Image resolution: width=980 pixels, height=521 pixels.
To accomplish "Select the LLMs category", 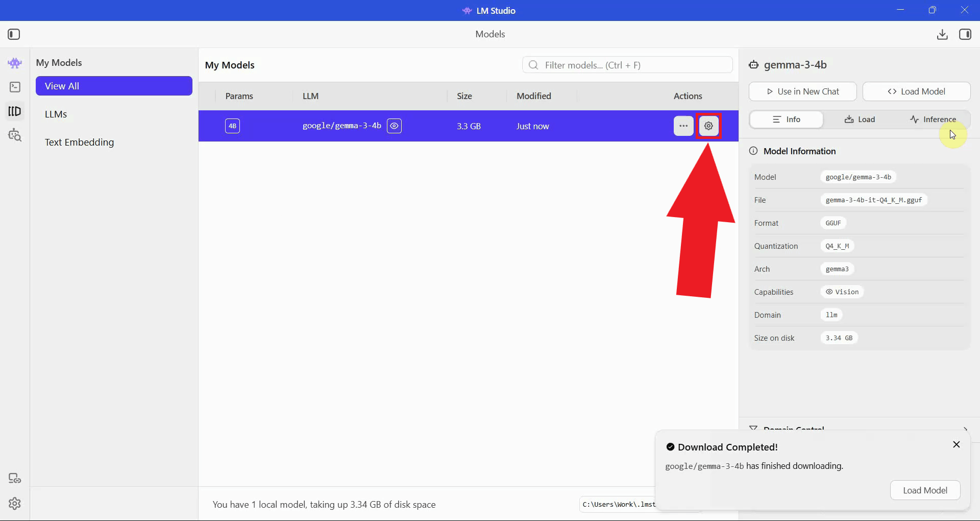I will click(x=56, y=114).
